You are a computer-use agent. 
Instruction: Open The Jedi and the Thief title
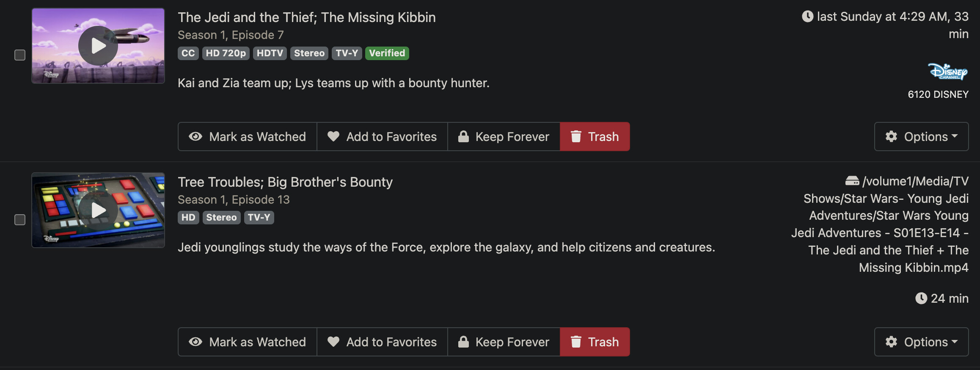click(306, 17)
